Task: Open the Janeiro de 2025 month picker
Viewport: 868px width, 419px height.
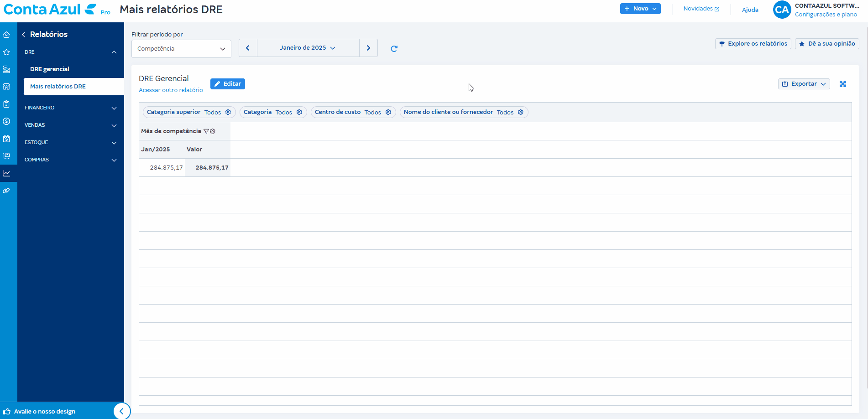Action: [x=308, y=48]
